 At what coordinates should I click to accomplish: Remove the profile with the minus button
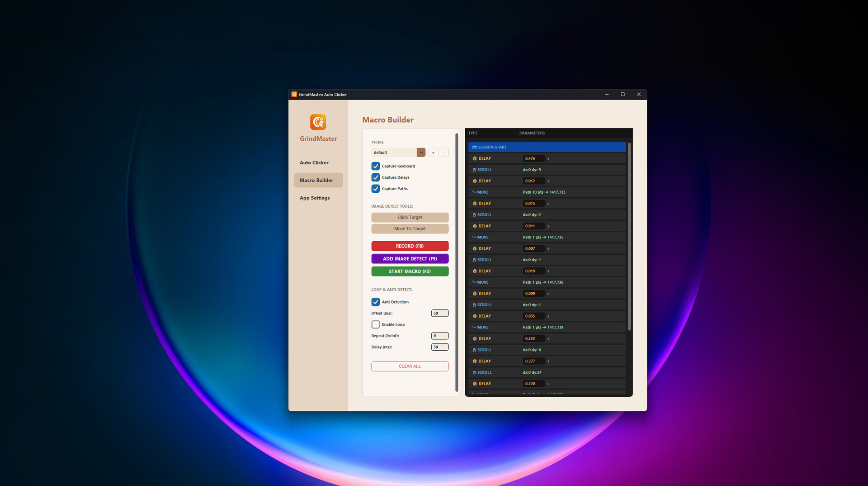pyautogui.click(x=444, y=152)
